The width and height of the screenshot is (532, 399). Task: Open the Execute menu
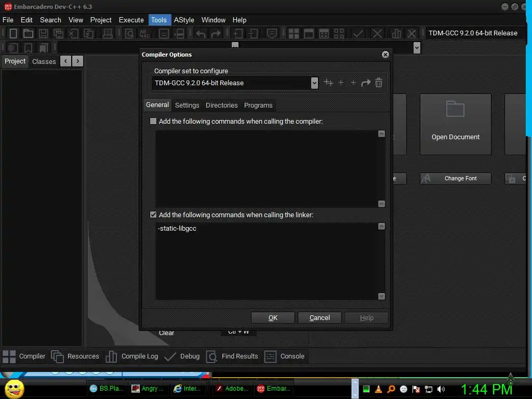(131, 20)
